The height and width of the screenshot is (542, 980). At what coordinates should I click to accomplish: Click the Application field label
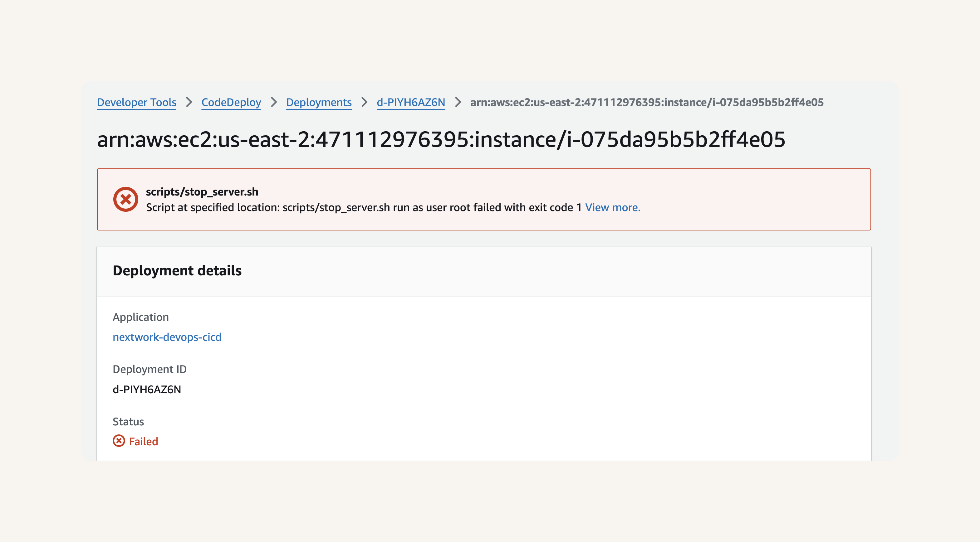pyautogui.click(x=141, y=317)
